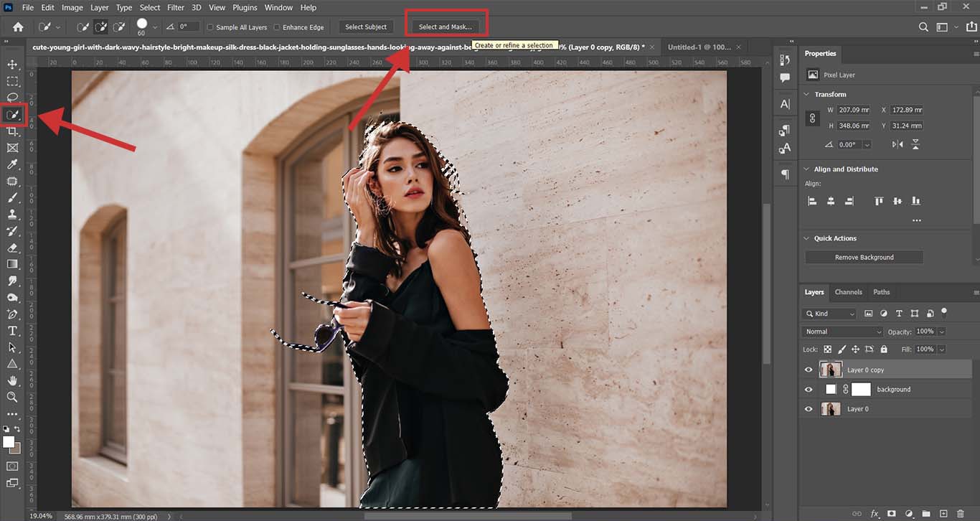980x521 pixels.
Task: Click the width W value field
Action: click(853, 110)
